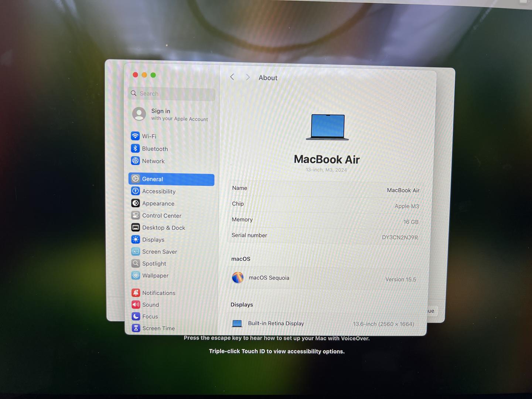Screen dimensions: 532x399
Task: Open Bluetooth settings pane
Action: click(x=172, y=149)
